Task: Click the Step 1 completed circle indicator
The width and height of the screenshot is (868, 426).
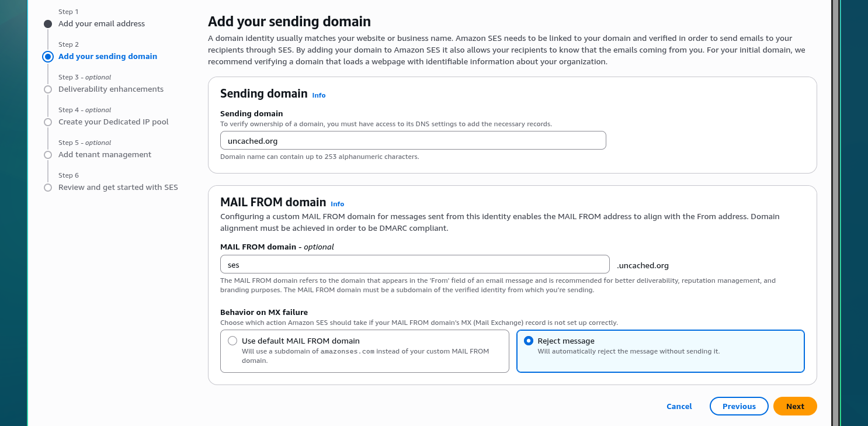Action: (48, 24)
